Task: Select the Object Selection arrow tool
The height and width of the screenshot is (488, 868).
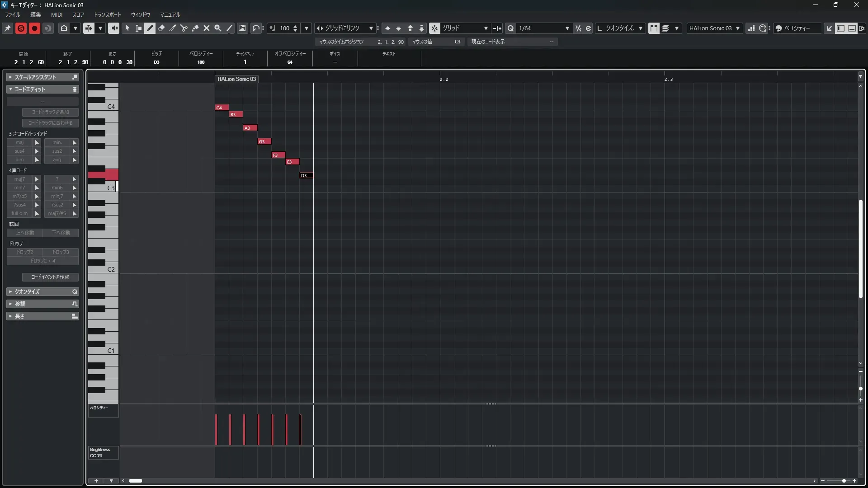Action: pos(127,28)
